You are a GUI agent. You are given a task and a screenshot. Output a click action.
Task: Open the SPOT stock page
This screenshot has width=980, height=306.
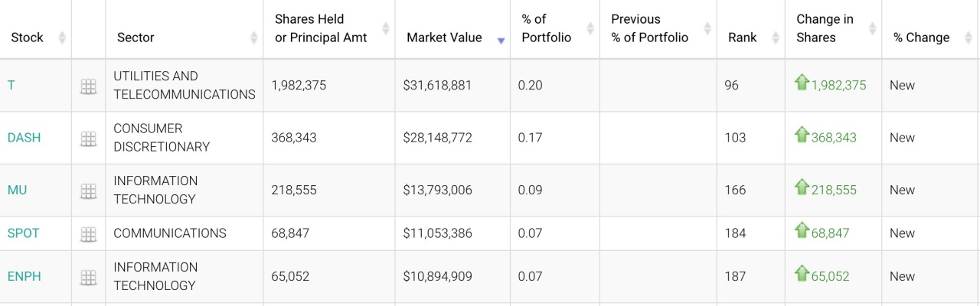point(23,233)
